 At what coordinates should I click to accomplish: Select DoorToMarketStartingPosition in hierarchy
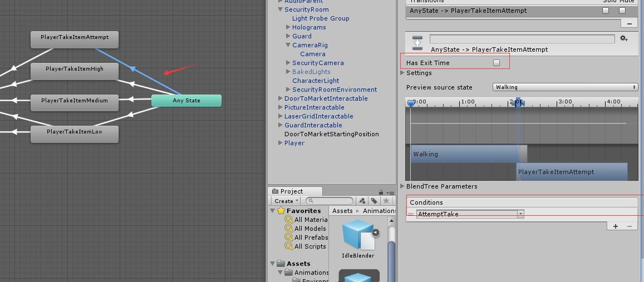pos(331,134)
